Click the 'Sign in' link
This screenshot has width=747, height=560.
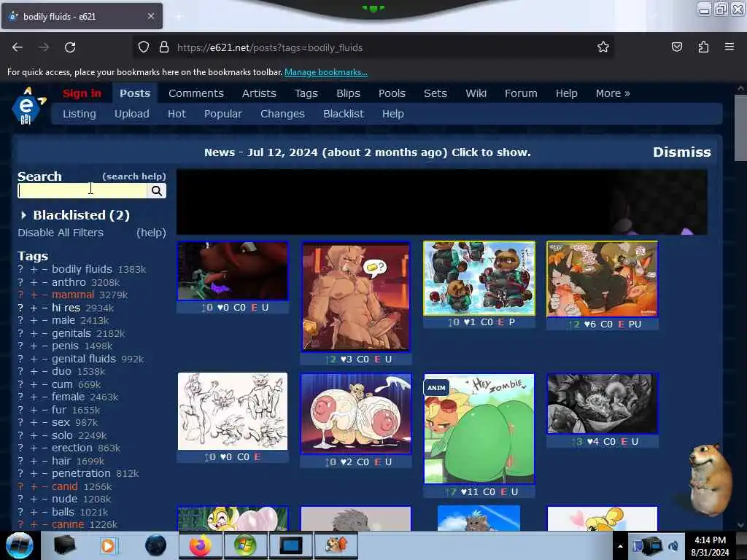pyautogui.click(x=82, y=93)
